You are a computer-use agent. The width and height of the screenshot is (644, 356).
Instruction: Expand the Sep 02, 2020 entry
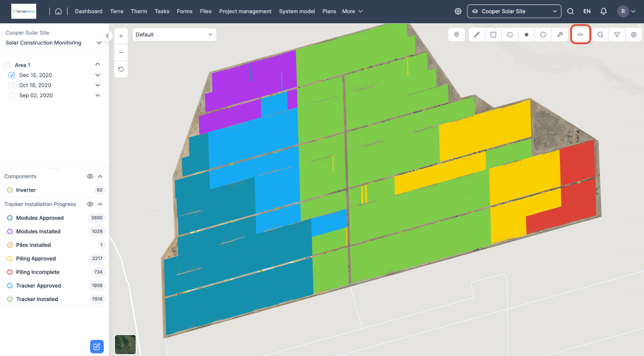(97, 96)
